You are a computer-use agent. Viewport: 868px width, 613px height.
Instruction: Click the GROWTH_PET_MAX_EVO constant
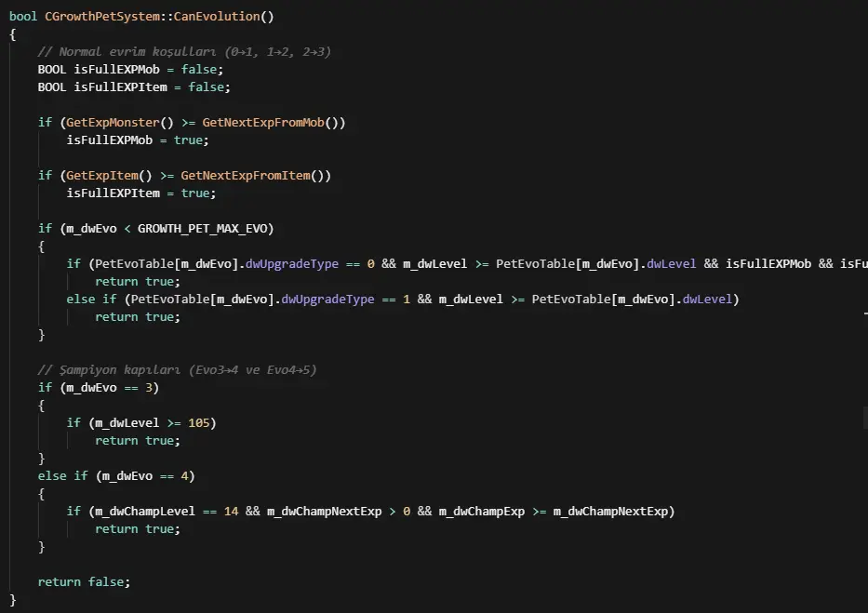click(x=206, y=229)
